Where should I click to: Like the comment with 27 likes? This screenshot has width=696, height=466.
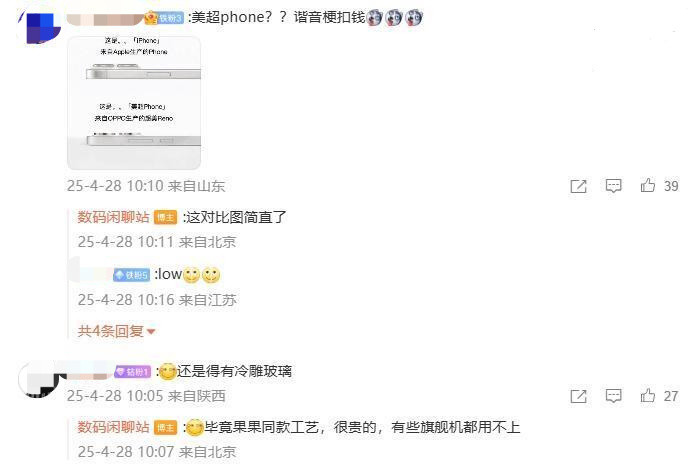point(648,395)
